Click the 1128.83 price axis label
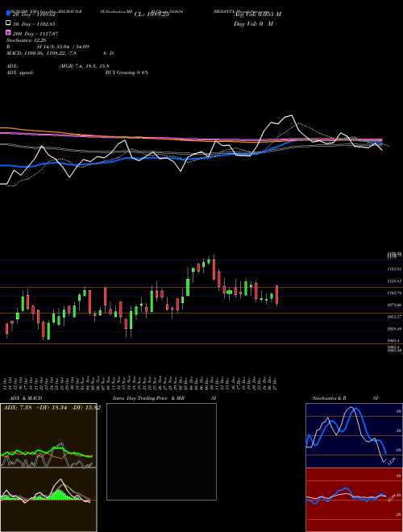This screenshot has width=403, height=532. [x=394, y=281]
